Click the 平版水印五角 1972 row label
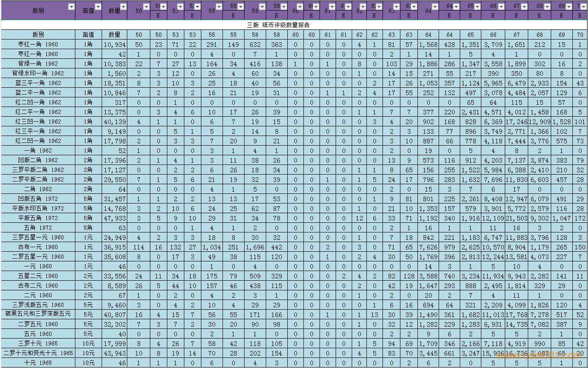The width and height of the screenshot is (588, 368). click(x=38, y=209)
